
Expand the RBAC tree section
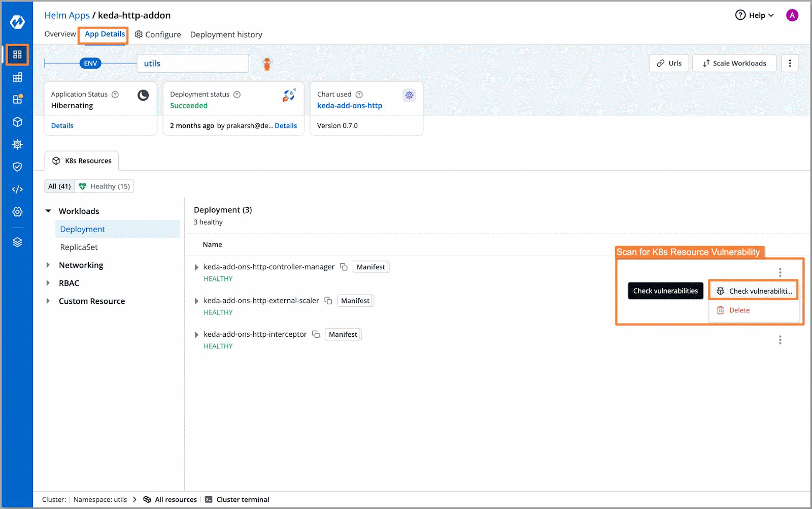48,283
